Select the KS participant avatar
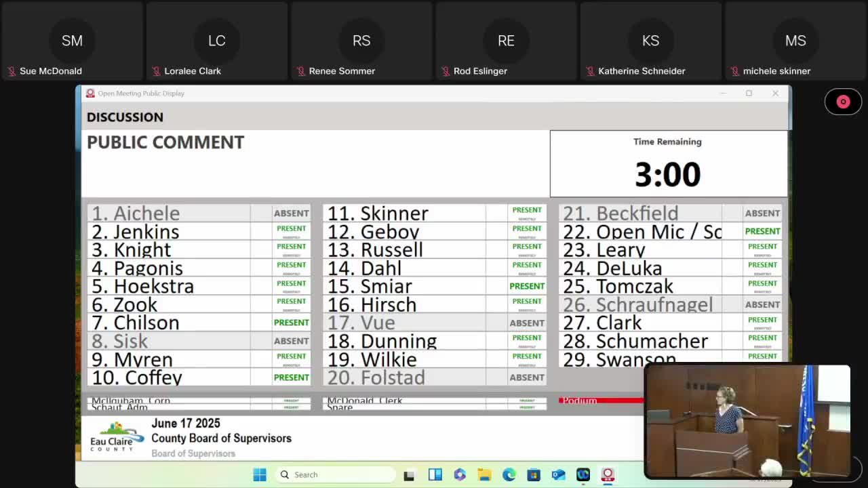The image size is (868, 488). click(x=650, y=41)
